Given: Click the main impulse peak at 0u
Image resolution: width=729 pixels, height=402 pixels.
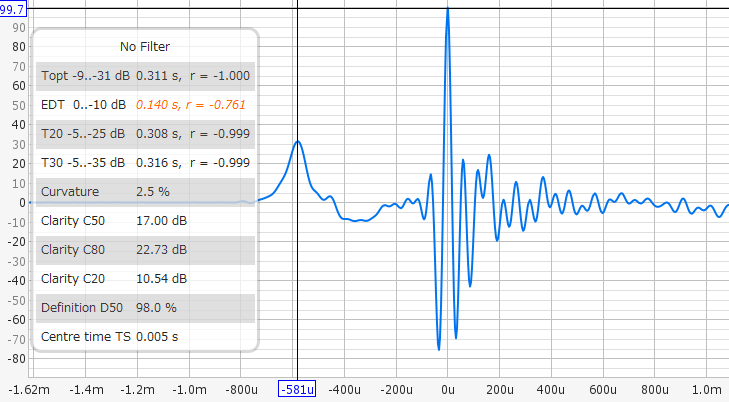Looking at the screenshot, I should click(x=448, y=10).
